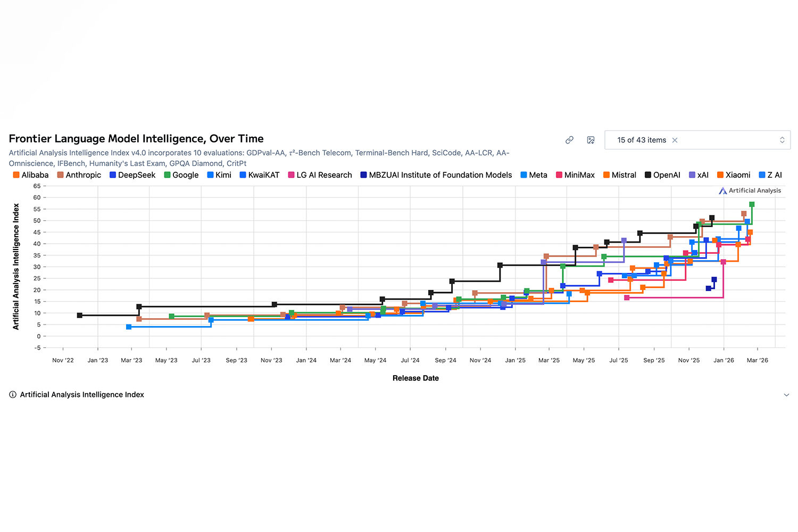Click the copy chart link icon
Image resolution: width=798 pixels, height=532 pixels.
[569, 140]
